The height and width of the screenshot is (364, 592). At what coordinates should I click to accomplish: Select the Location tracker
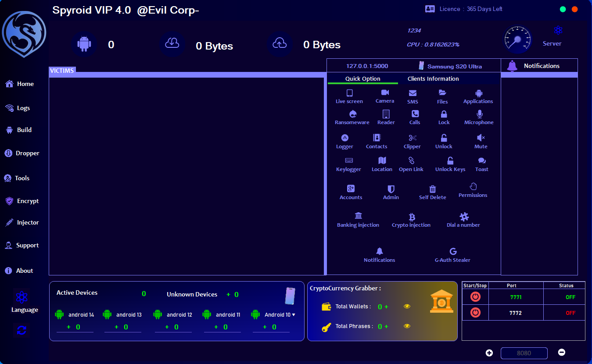[382, 164]
